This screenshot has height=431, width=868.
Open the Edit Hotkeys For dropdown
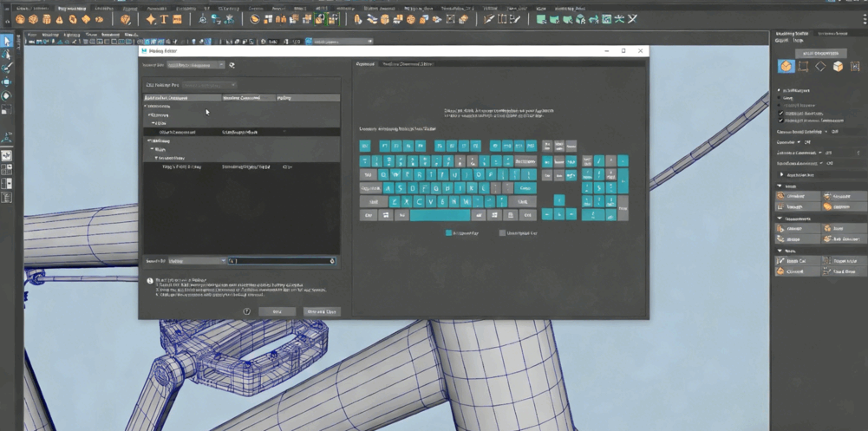pyautogui.click(x=208, y=85)
